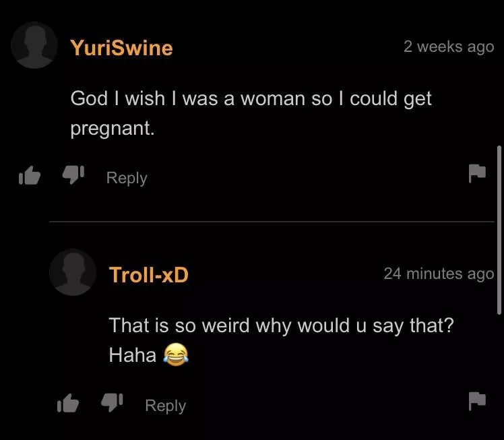
Task: Select YuriSwine's 'God I wish' comment text
Action: (251, 113)
